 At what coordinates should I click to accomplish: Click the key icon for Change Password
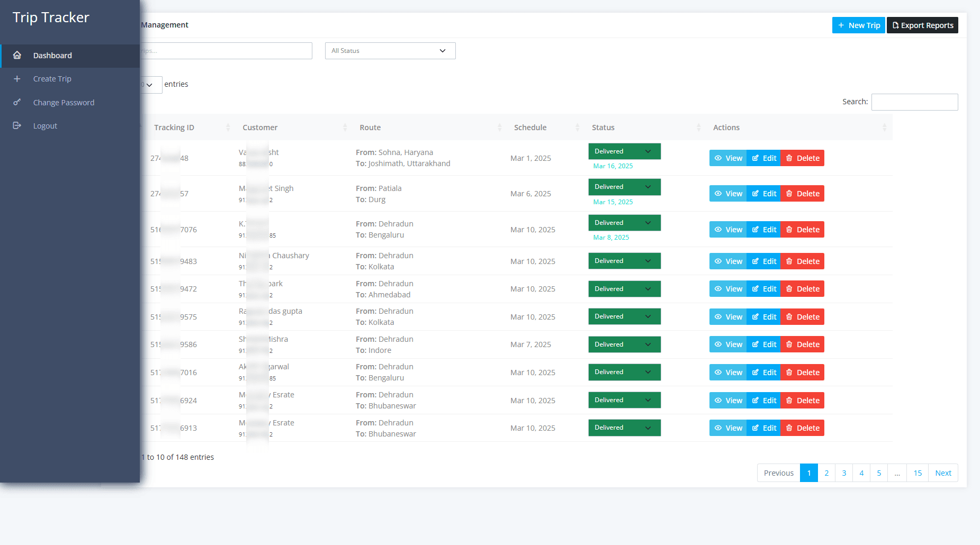pyautogui.click(x=17, y=102)
